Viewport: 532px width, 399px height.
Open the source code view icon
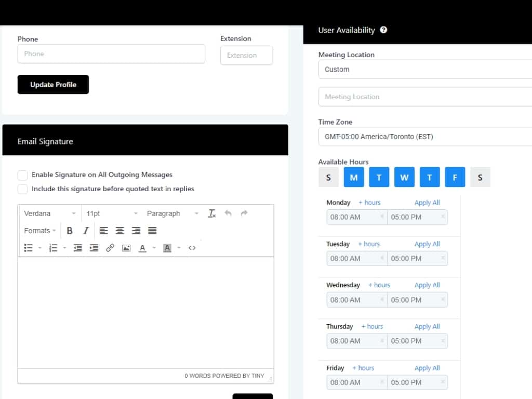[192, 248]
